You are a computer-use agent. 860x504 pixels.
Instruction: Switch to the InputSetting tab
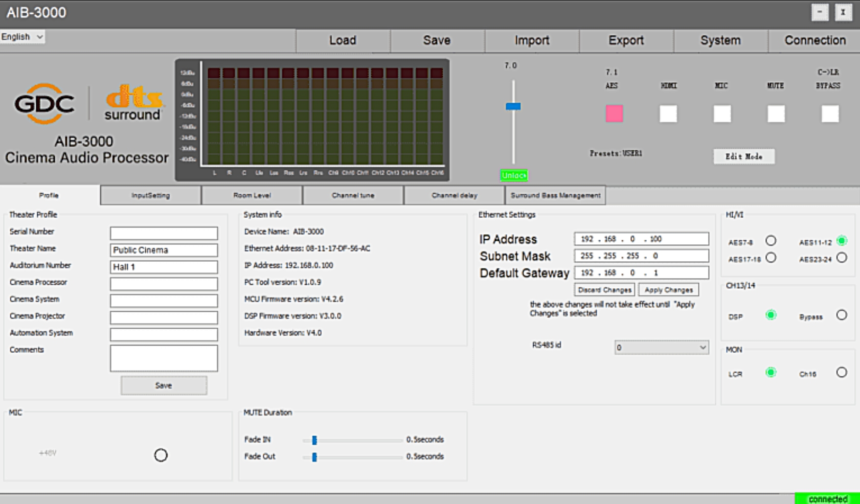click(x=150, y=195)
